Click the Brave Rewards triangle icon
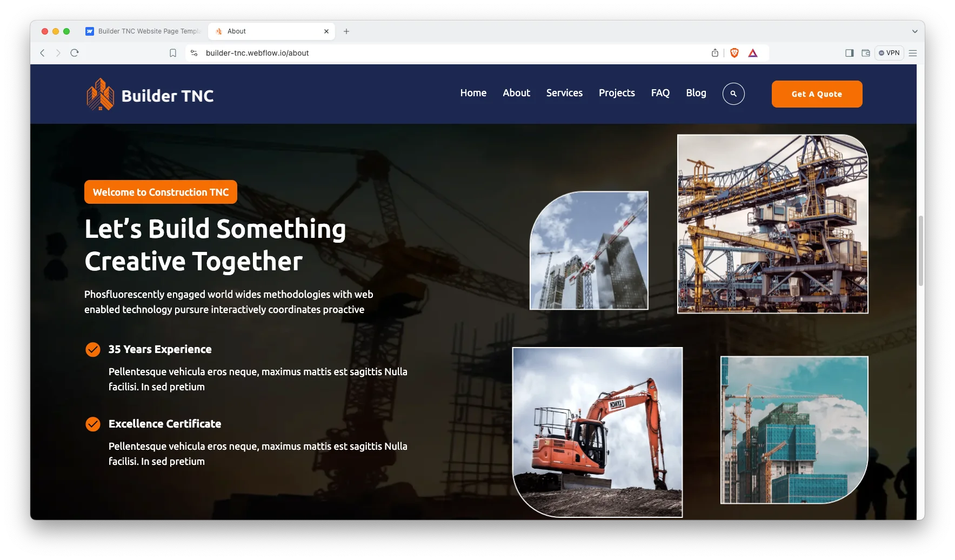 tap(752, 53)
